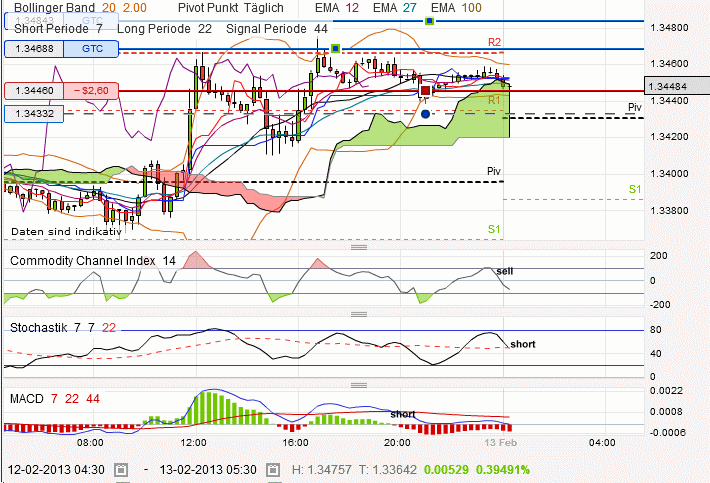The height and width of the screenshot is (483, 710).
Task: Select the 1.34460 position price box
Action: (x=34, y=91)
